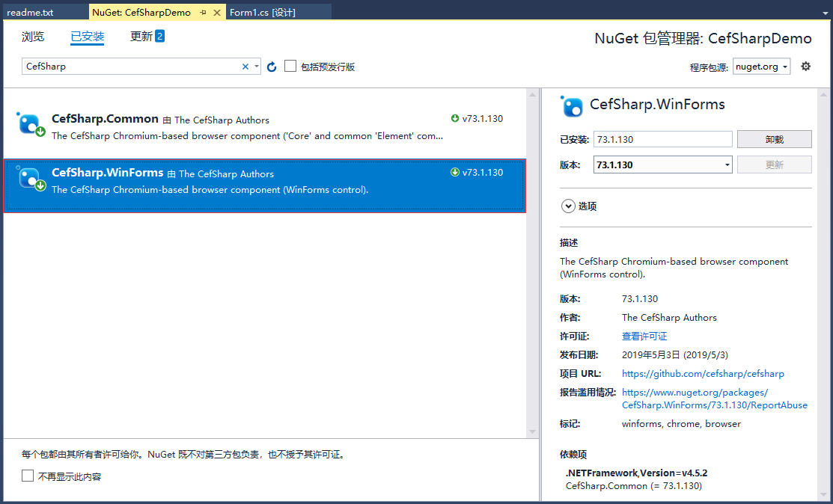Refresh the NuGet package list
This screenshot has width=833, height=504.
pyautogui.click(x=272, y=67)
